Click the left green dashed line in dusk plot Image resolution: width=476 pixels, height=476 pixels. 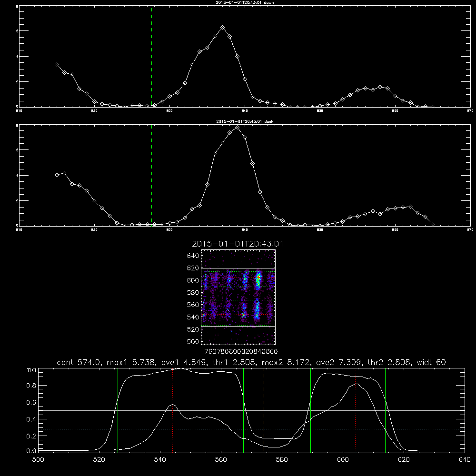[151, 176]
